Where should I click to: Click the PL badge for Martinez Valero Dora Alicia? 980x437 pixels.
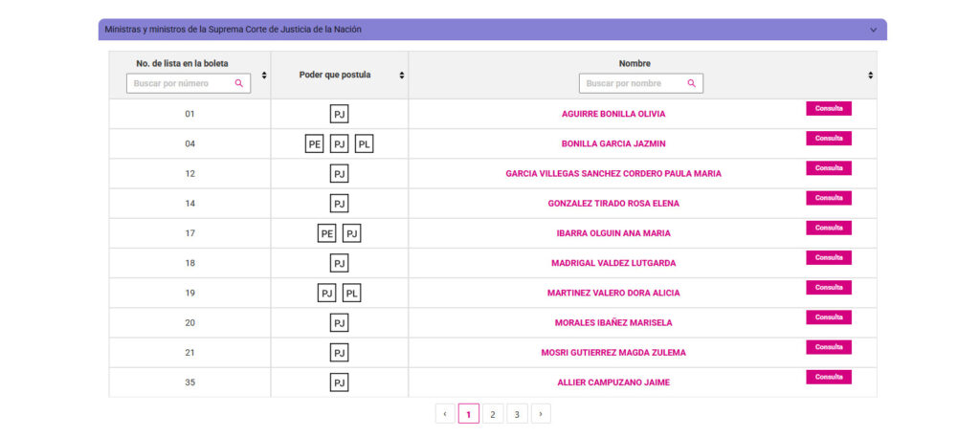click(351, 293)
